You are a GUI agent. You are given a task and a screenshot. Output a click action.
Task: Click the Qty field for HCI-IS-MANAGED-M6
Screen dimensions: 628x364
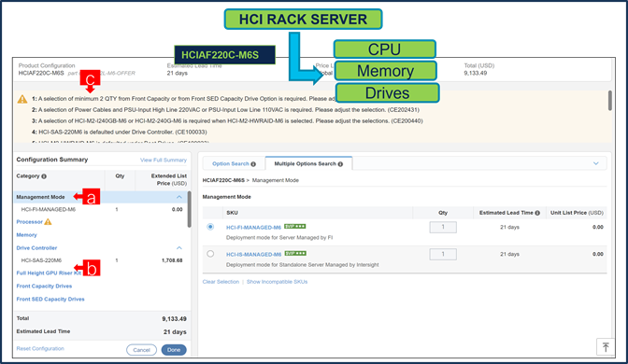coord(443,254)
